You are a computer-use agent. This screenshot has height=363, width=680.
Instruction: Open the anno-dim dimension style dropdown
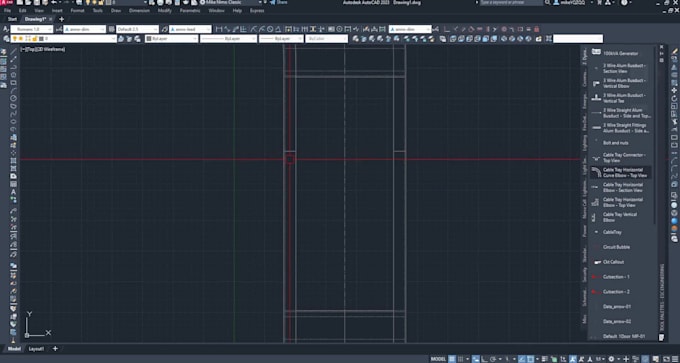(x=85, y=29)
